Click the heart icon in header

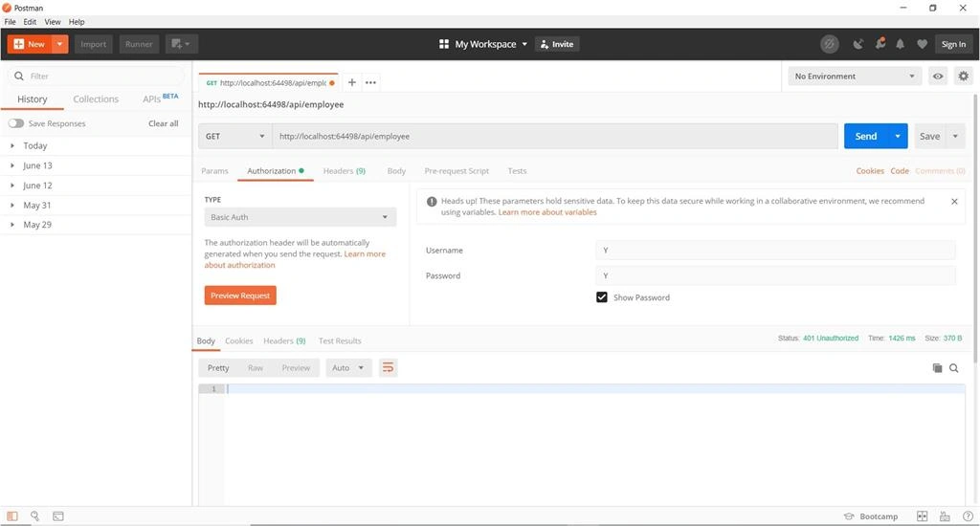click(x=922, y=44)
